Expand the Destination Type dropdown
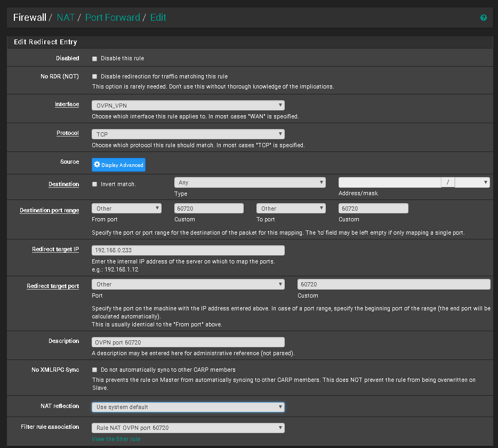The image size is (498, 448). pyautogui.click(x=250, y=182)
